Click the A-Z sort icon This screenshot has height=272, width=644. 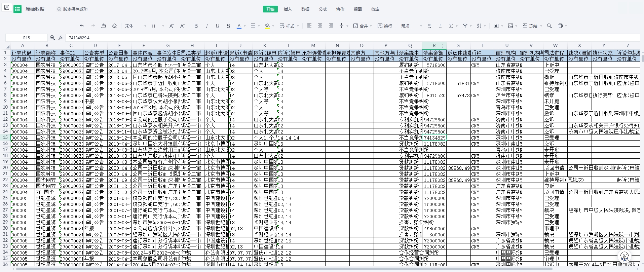pyautogui.click(x=479, y=26)
